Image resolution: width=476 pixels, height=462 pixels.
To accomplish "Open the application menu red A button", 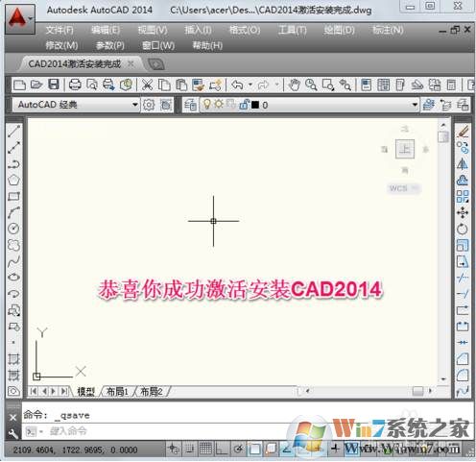I will 19,18.
